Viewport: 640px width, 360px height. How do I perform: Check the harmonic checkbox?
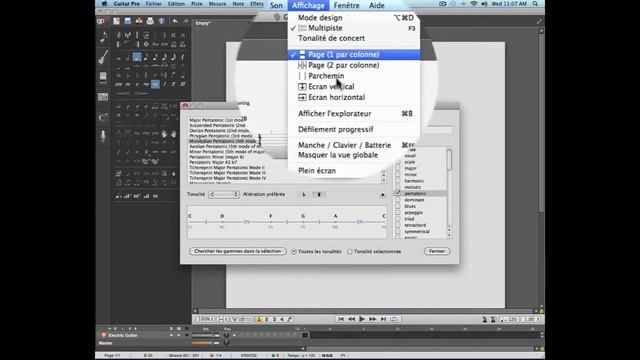pyautogui.click(x=398, y=181)
